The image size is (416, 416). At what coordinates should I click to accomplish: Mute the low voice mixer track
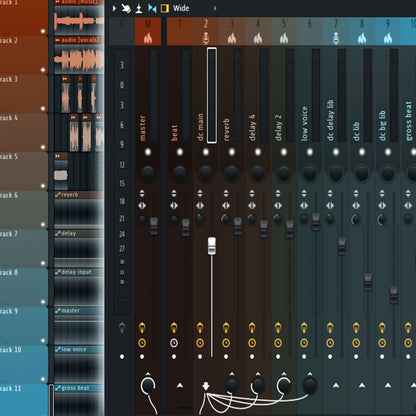[310, 152]
